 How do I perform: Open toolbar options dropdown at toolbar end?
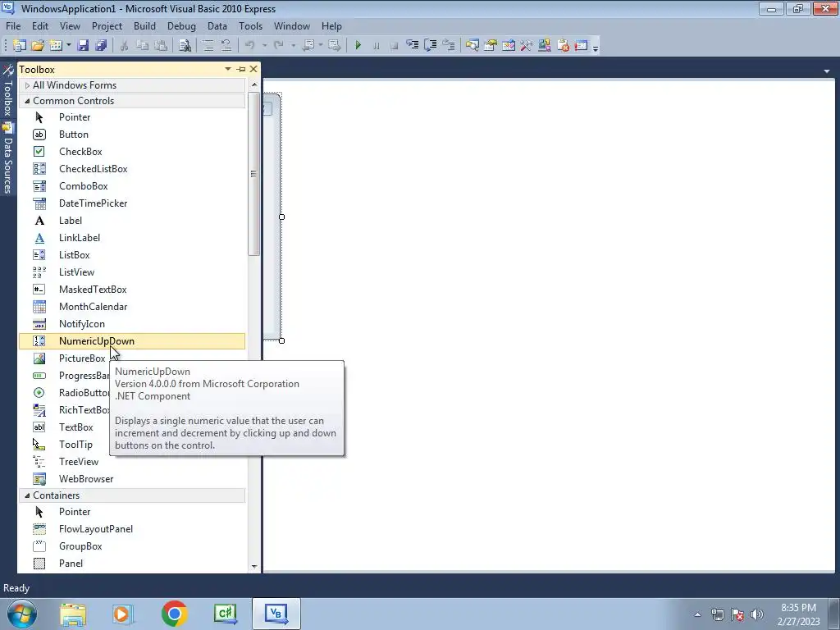pyautogui.click(x=596, y=47)
